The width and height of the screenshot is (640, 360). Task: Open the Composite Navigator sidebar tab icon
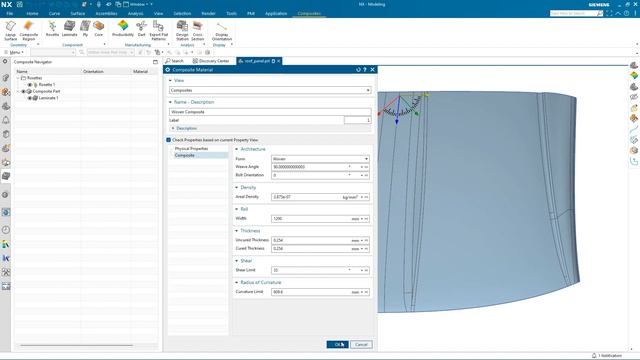[x=6, y=176]
